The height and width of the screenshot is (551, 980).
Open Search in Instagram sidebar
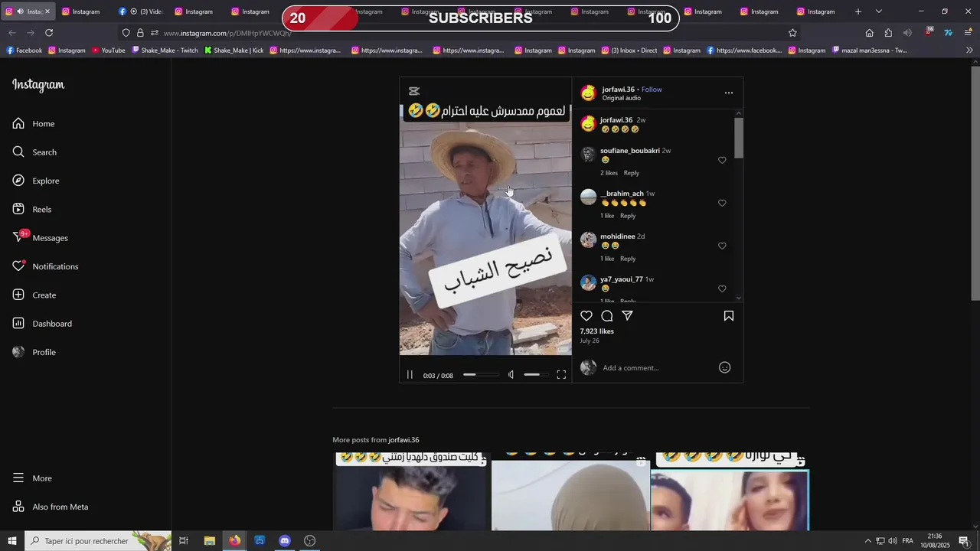pyautogui.click(x=34, y=152)
